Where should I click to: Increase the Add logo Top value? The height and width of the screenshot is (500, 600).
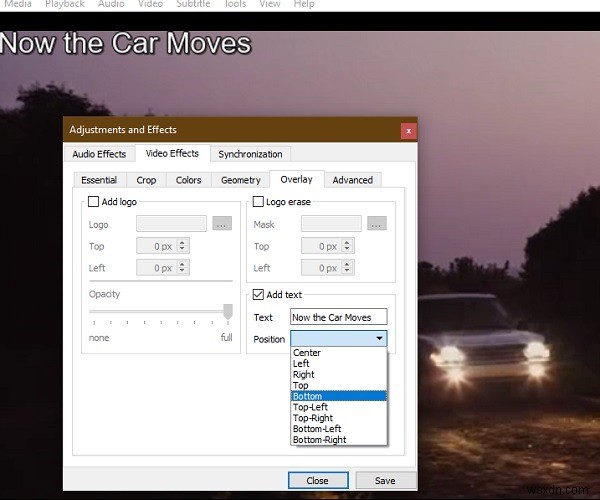click(x=182, y=242)
